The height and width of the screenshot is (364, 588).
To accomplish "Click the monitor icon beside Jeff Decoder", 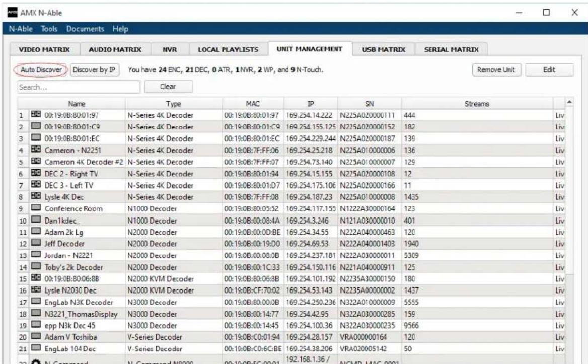I will [x=36, y=243].
